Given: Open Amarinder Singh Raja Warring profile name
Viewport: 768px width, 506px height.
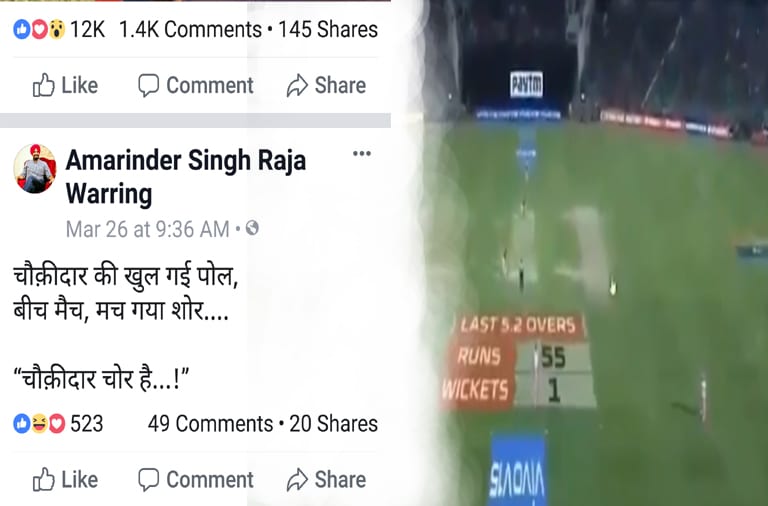Looking at the screenshot, I should coord(186,177).
